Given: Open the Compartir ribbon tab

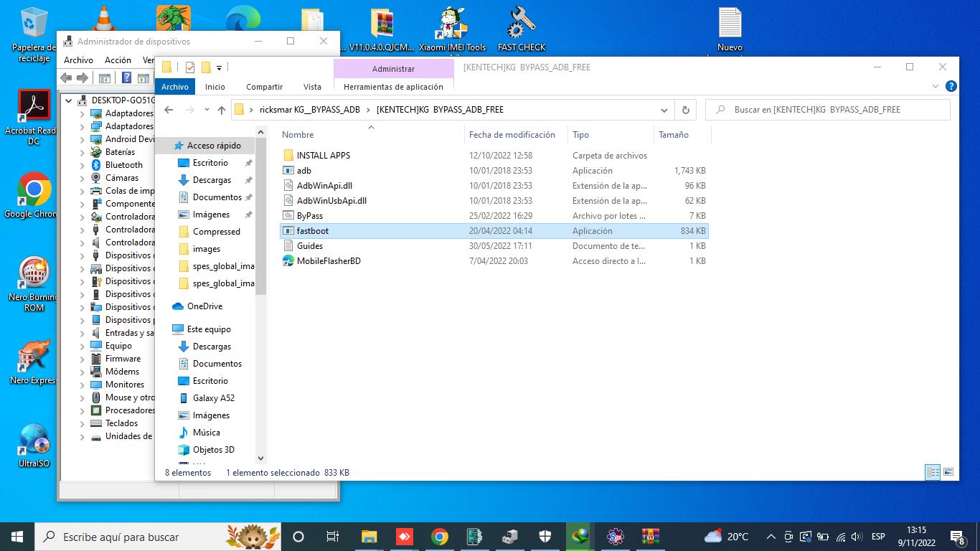Looking at the screenshot, I should coord(264,87).
